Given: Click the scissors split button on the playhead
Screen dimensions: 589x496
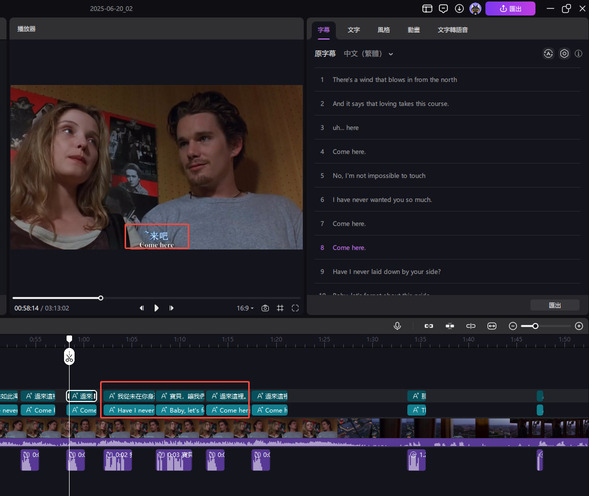Looking at the screenshot, I should click(69, 357).
